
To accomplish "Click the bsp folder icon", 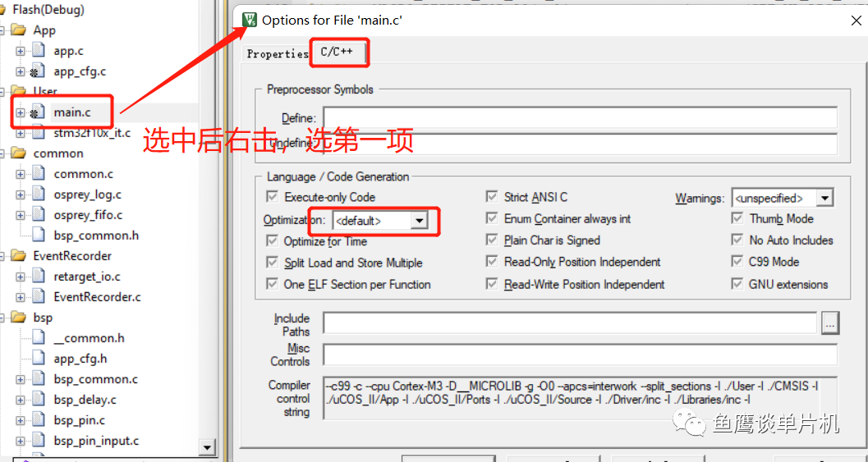I will 18,318.
